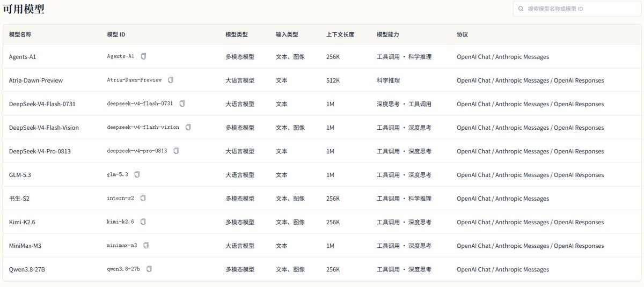Click the Qwen3.8-27B model name
Image resolution: width=644 pixels, height=287 pixels.
pyautogui.click(x=27, y=269)
